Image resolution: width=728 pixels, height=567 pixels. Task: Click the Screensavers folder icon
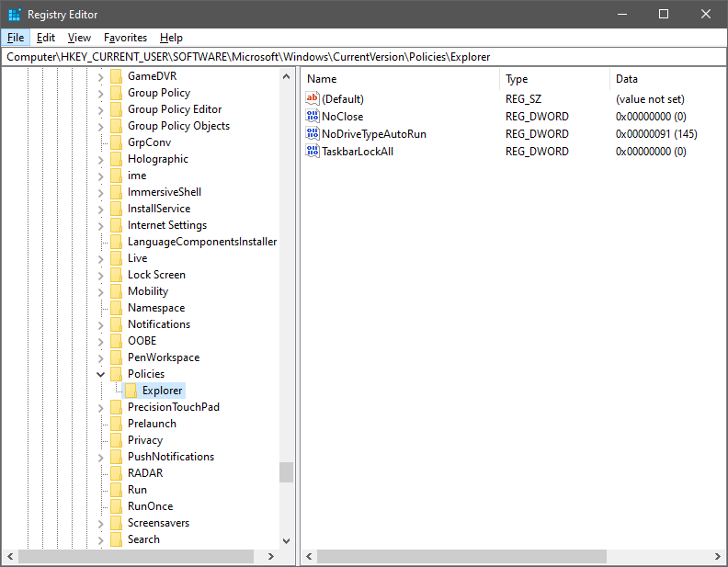coord(116,523)
